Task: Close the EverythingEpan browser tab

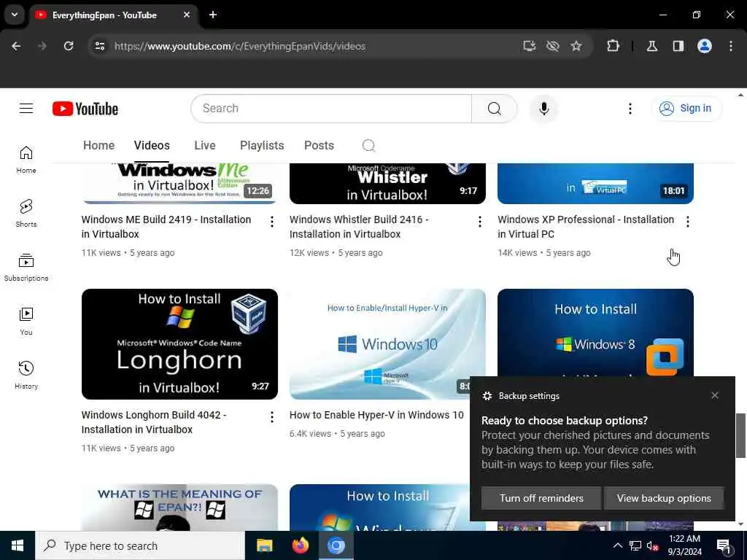Action: point(187,15)
